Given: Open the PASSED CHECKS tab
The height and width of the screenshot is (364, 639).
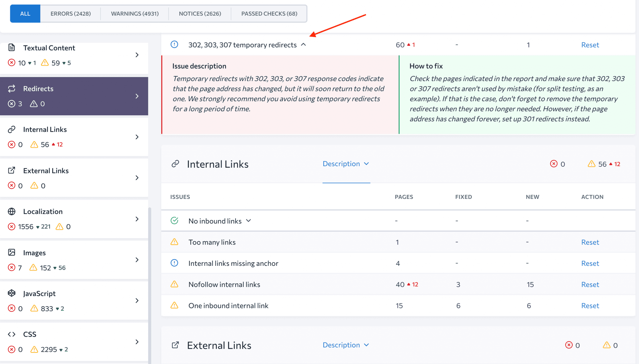Looking at the screenshot, I should [269, 13].
